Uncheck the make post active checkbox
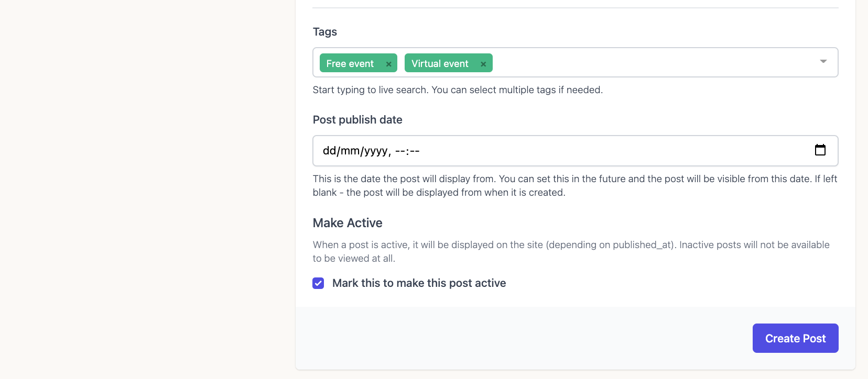This screenshot has height=379, width=868. click(x=318, y=283)
